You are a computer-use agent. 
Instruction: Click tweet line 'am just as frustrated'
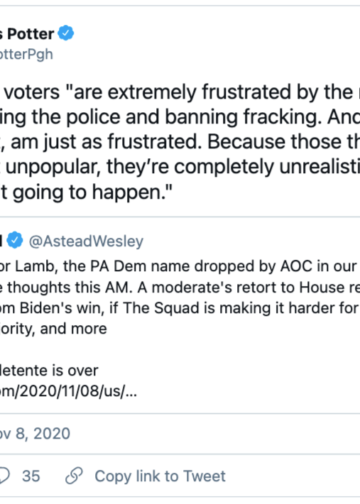tap(180, 142)
